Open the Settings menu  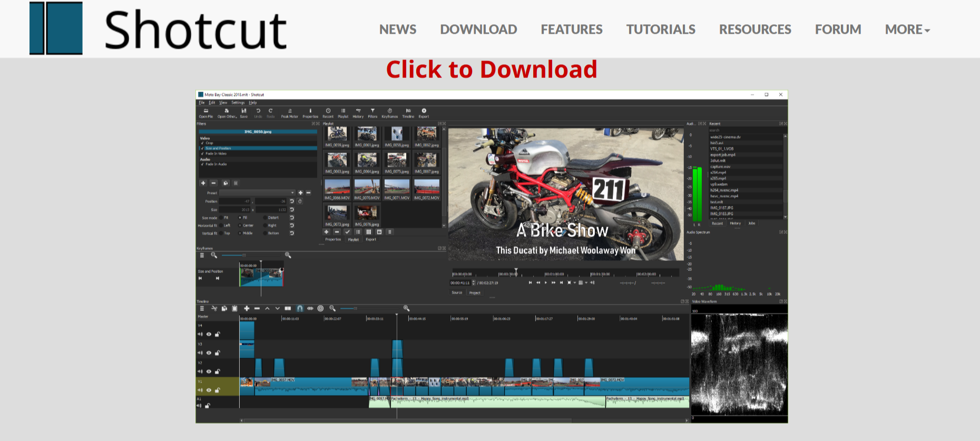tap(238, 103)
